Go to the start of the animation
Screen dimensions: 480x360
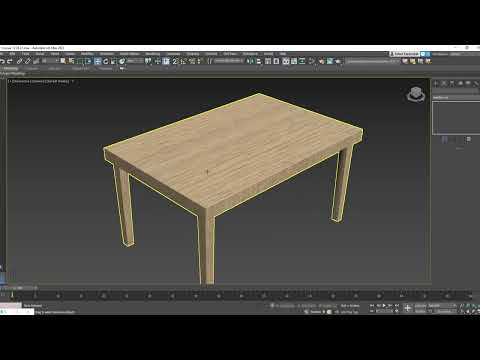click(372, 305)
